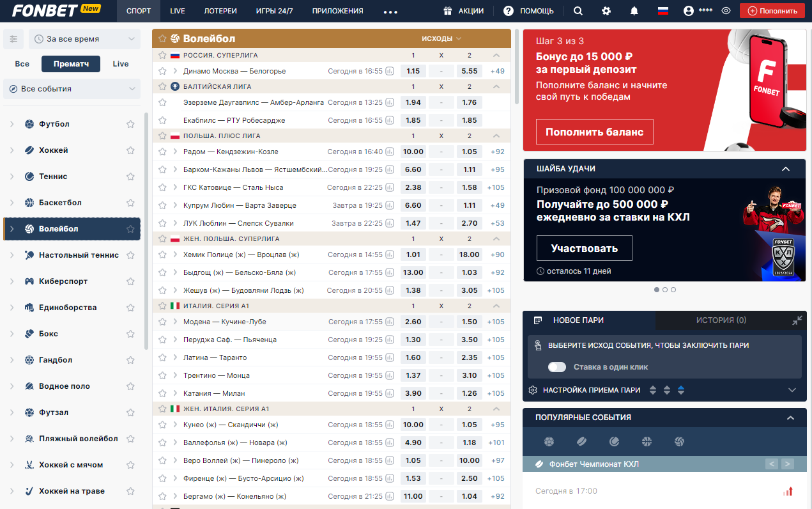The height and width of the screenshot is (509, 812).
Task: Bet on odds 1.15 for Динамо Москва
Action: tap(413, 71)
